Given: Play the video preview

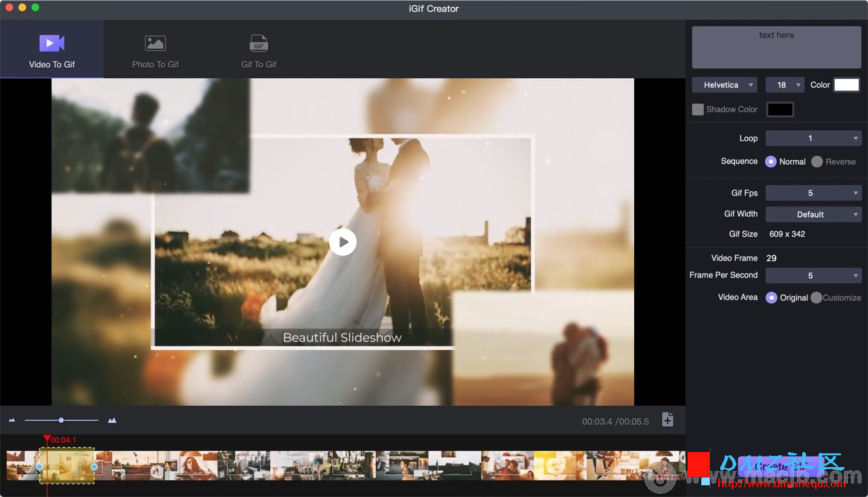Looking at the screenshot, I should [x=343, y=242].
